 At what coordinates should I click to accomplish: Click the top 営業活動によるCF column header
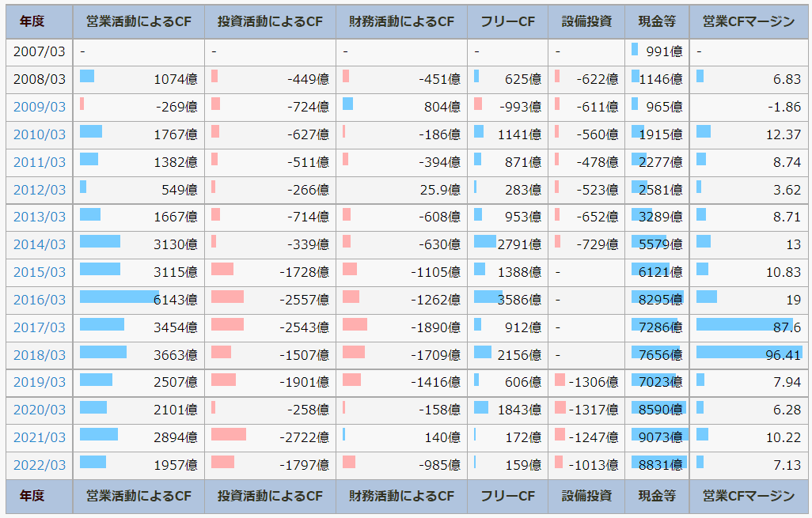pyautogui.click(x=138, y=21)
